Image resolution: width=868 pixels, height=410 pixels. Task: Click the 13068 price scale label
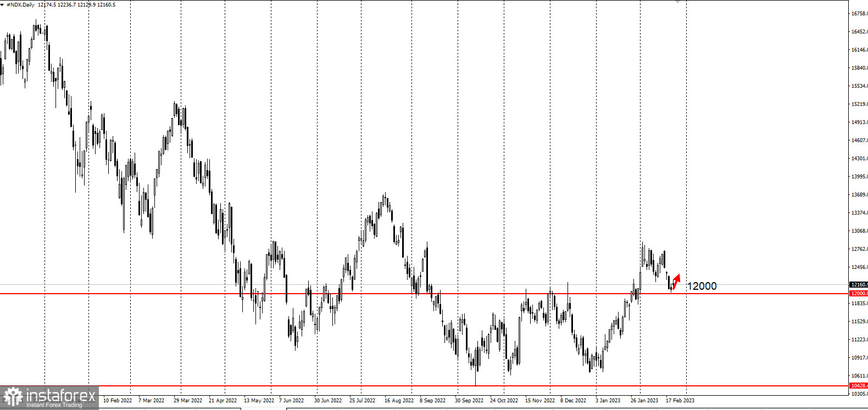[x=860, y=231]
